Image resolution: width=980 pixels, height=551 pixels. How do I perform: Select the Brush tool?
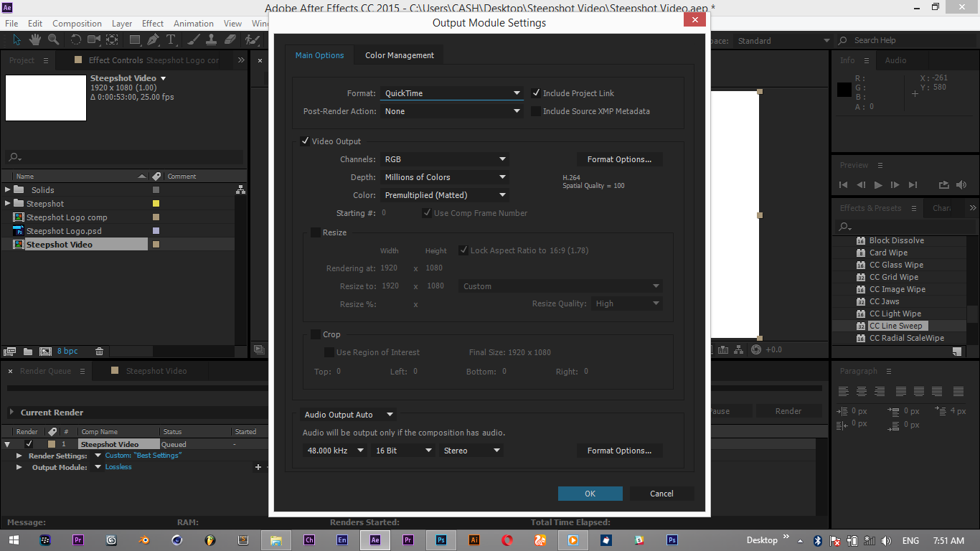[194, 39]
